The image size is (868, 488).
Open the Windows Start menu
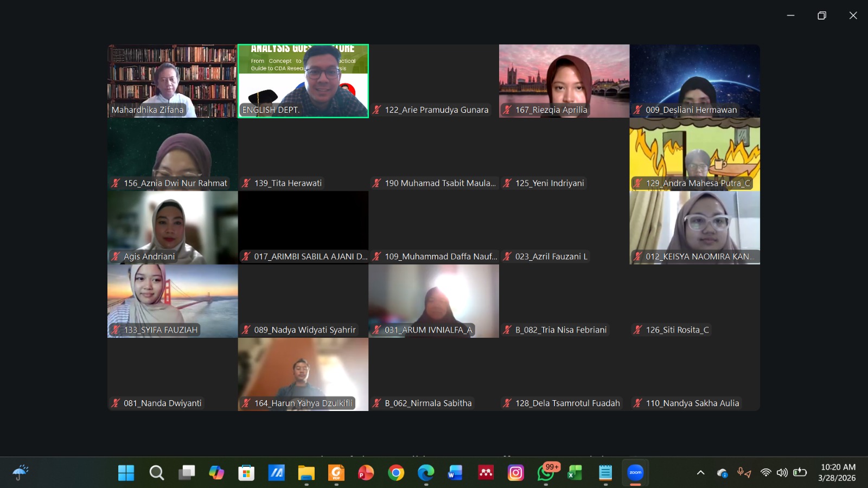[x=126, y=473]
